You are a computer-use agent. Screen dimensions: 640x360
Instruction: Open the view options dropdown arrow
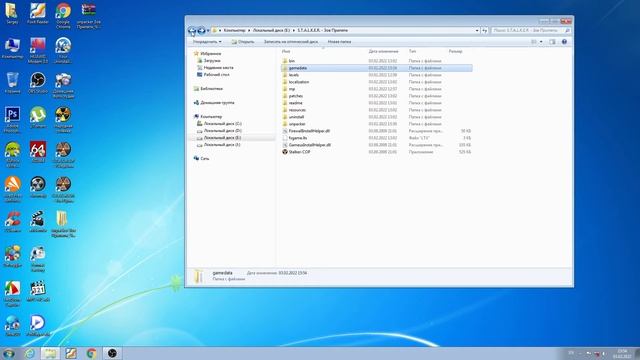[x=541, y=42]
